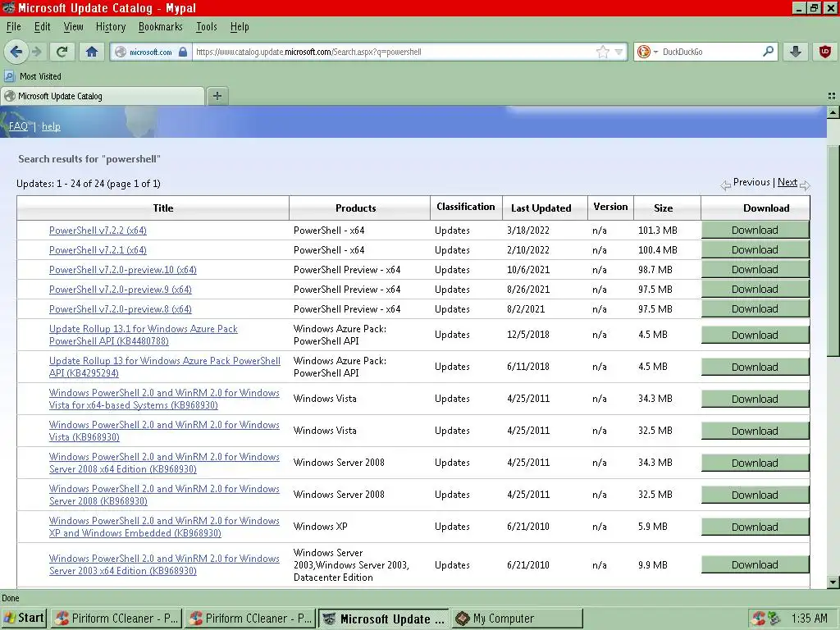Viewport: 840px width, 630px height.
Task: Open Update Rollup 13 KB4295294 link
Action: (164, 367)
